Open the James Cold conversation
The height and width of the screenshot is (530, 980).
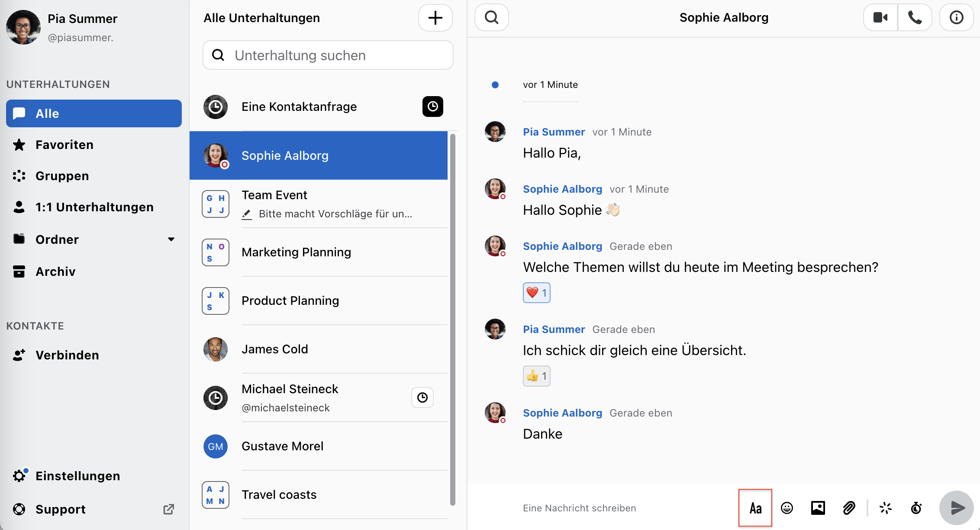pos(319,349)
